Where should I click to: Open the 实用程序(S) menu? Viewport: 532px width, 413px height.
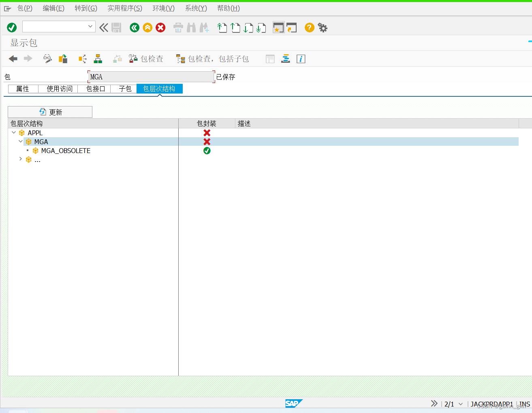click(125, 8)
